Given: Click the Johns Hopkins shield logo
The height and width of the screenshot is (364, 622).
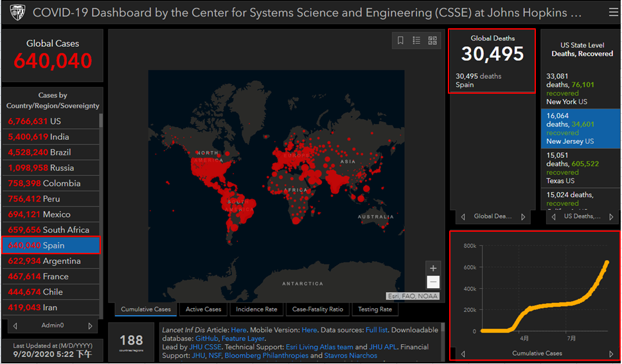Looking at the screenshot, I should [17, 12].
